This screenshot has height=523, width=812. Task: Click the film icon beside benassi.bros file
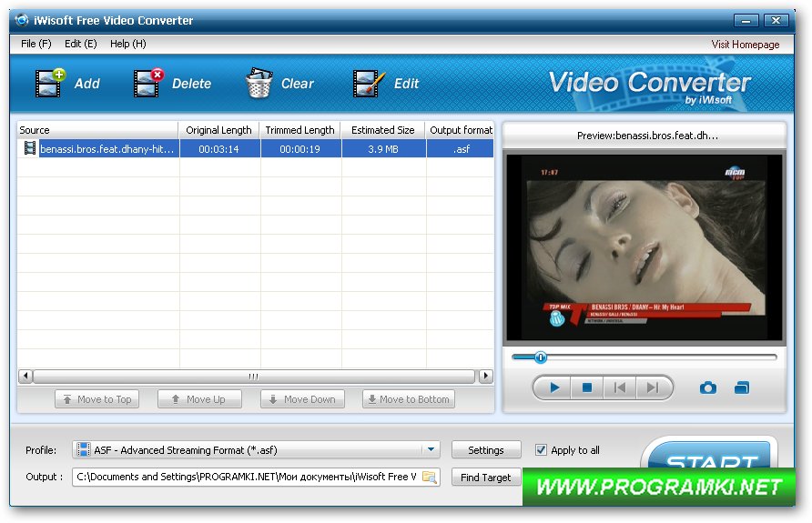[30, 148]
